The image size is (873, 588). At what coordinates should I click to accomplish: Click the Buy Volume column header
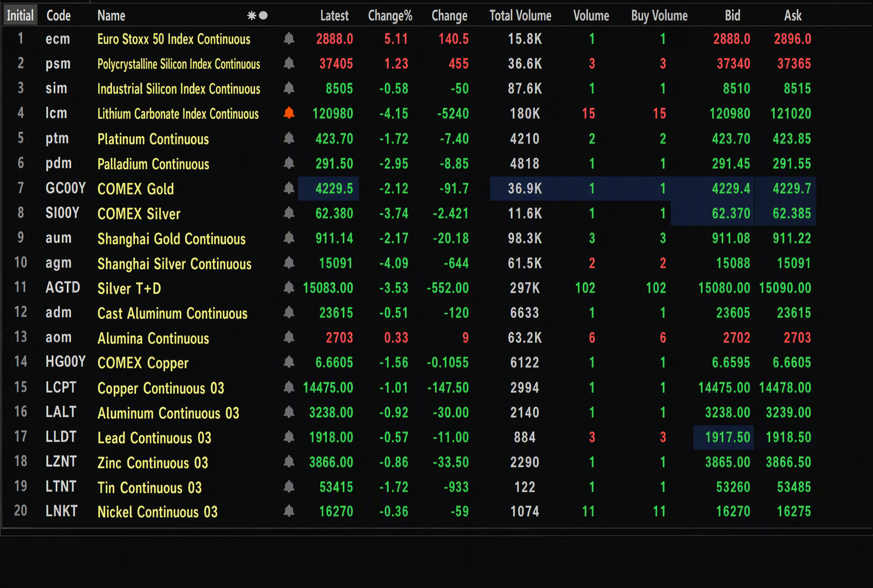tap(659, 15)
